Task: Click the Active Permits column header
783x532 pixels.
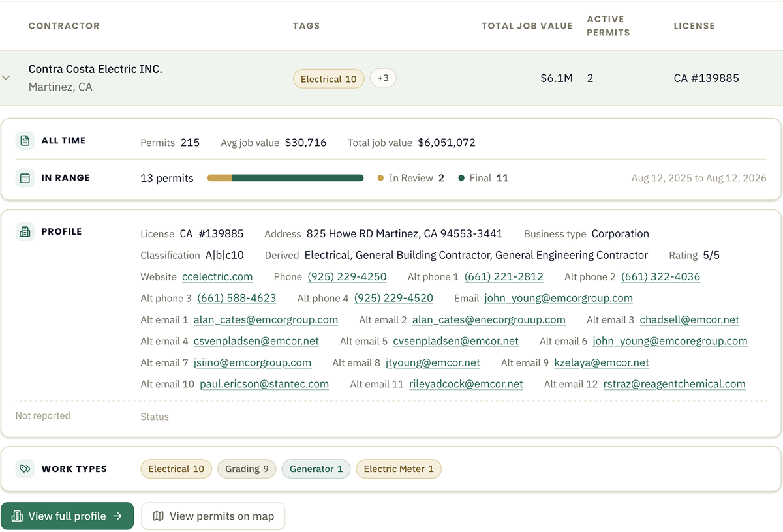Action: 608,25
